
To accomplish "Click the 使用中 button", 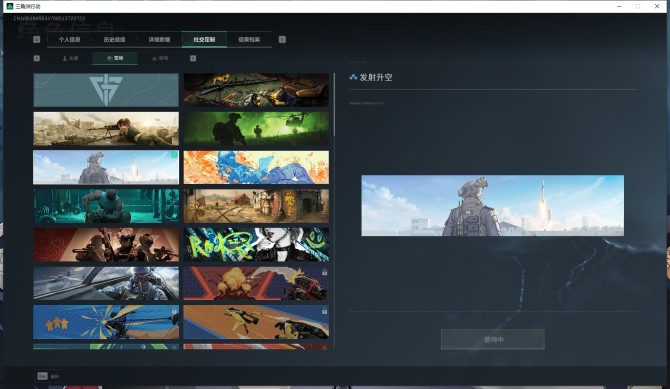I will (493, 339).
